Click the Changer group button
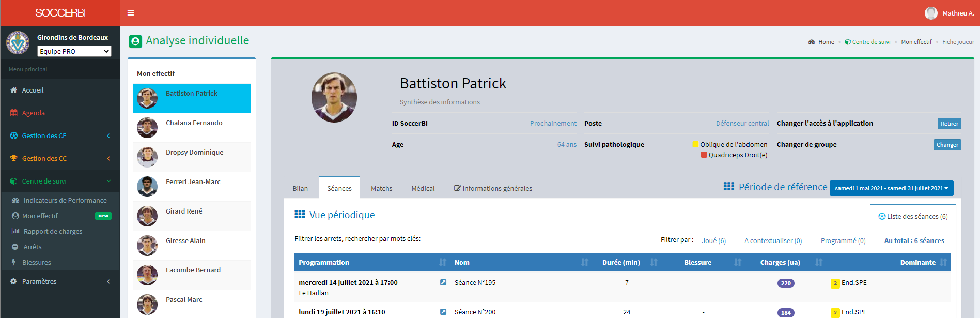Viewport: 980px width, 318px height. click(947, 145)
